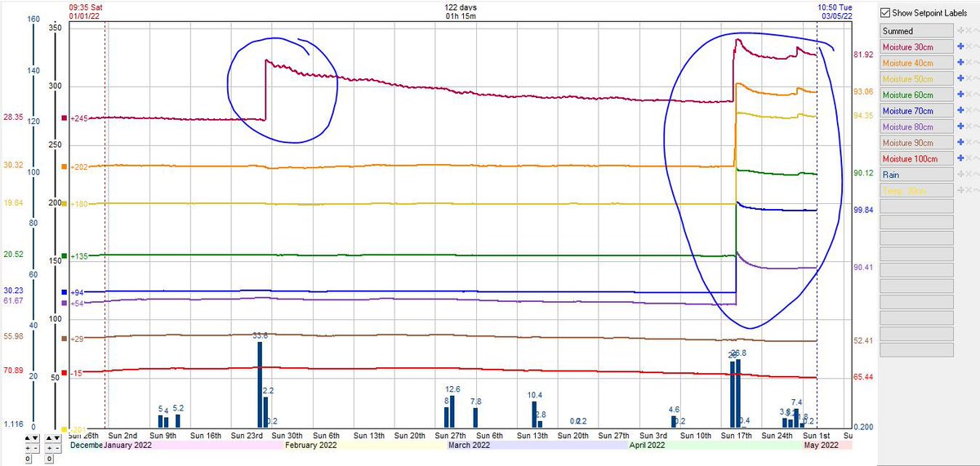
Task: Click the '122 days' span text
Action: tap(461, 6)
